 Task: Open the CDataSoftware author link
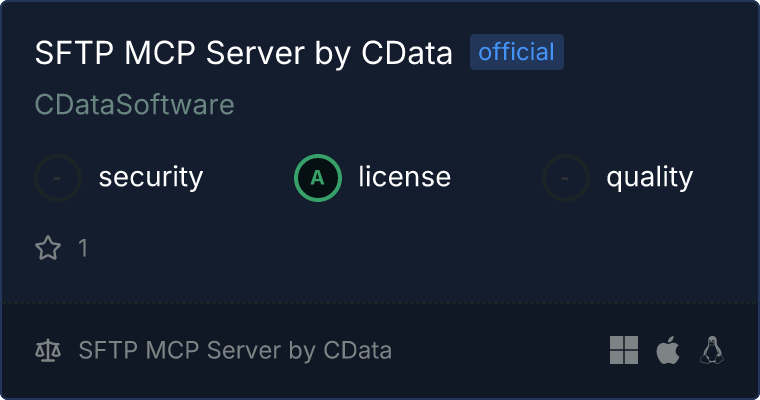pyautogui.click(x=135, y=105)
